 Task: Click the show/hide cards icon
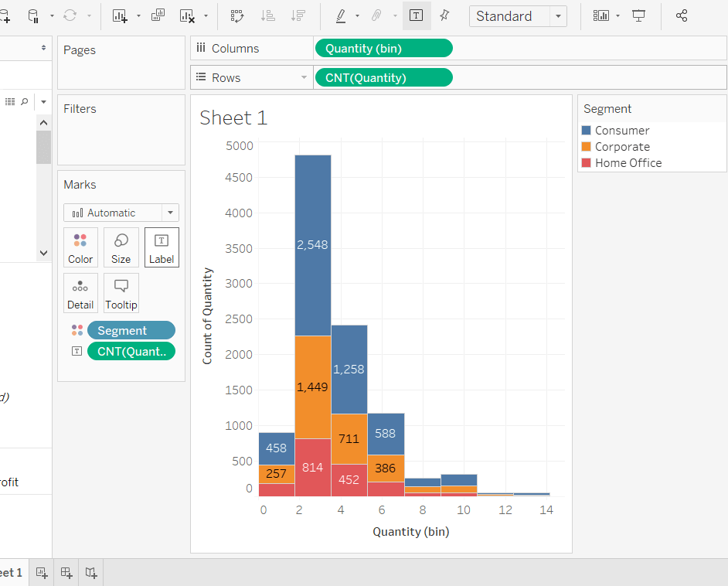point(600,15)
